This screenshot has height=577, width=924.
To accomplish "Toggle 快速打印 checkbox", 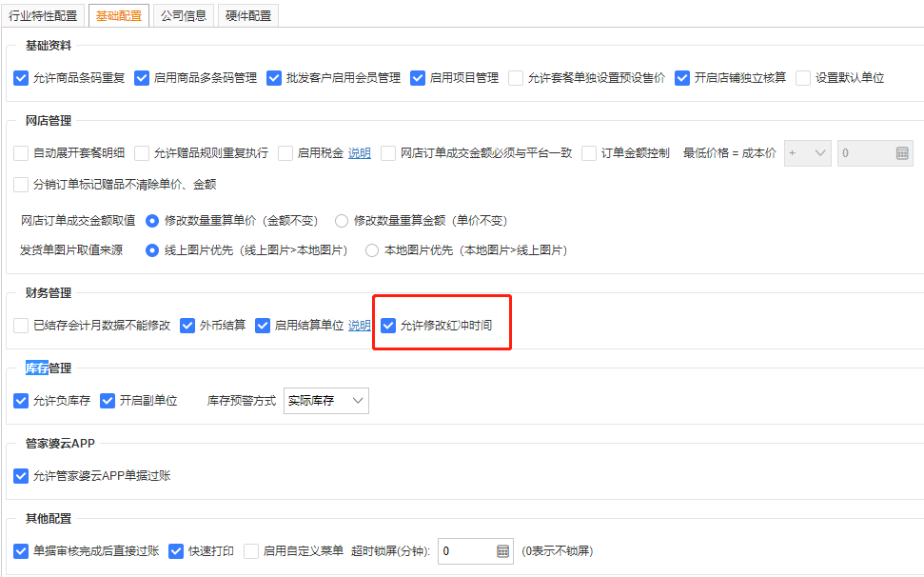I will [176, 551].
